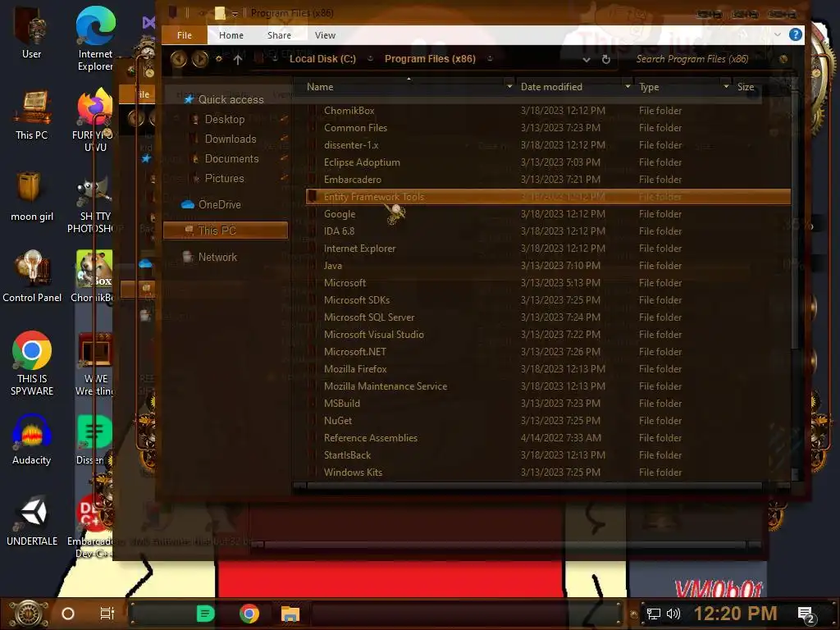Image resolution: width=840 pixels, height=630 pixels.
Task: Open the Share ribbon tab
Action: tap(279, 35)
